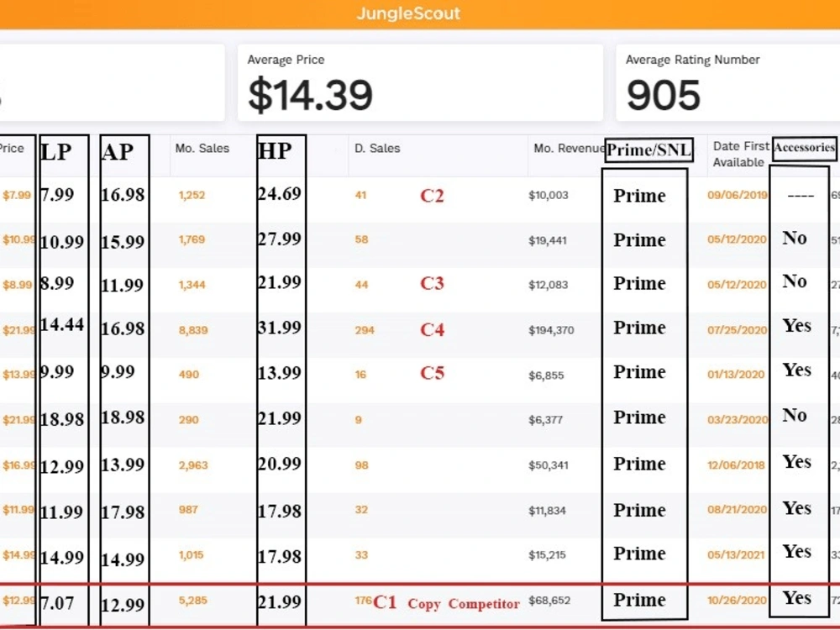Click the 12/06/2018 availability date

tap(736, 465)
